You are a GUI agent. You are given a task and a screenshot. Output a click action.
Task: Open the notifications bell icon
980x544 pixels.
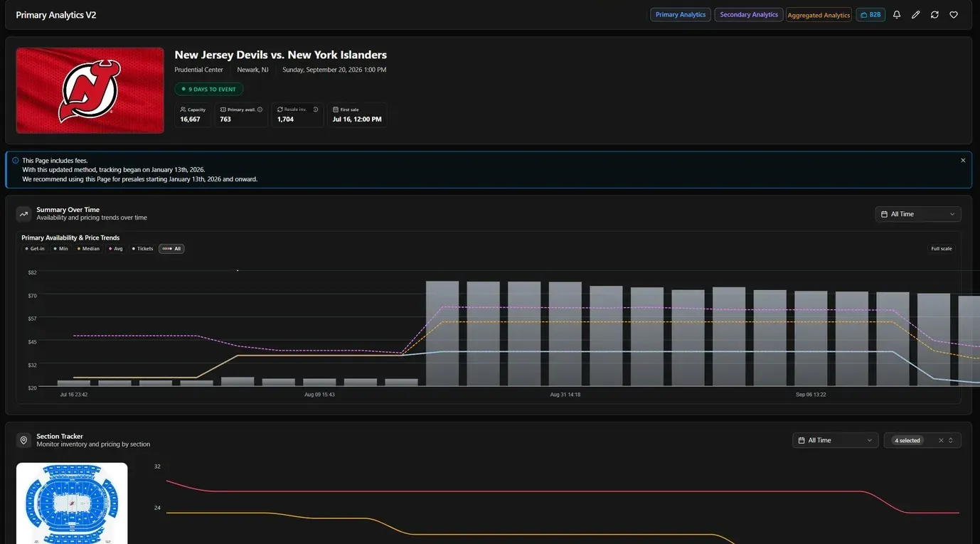tap(897, 15)
